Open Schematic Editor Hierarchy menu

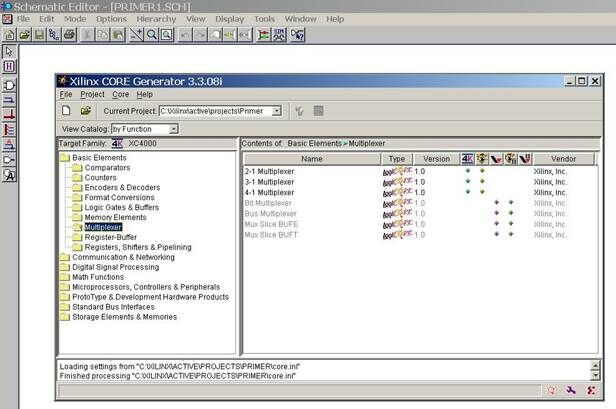coord(156,19)
